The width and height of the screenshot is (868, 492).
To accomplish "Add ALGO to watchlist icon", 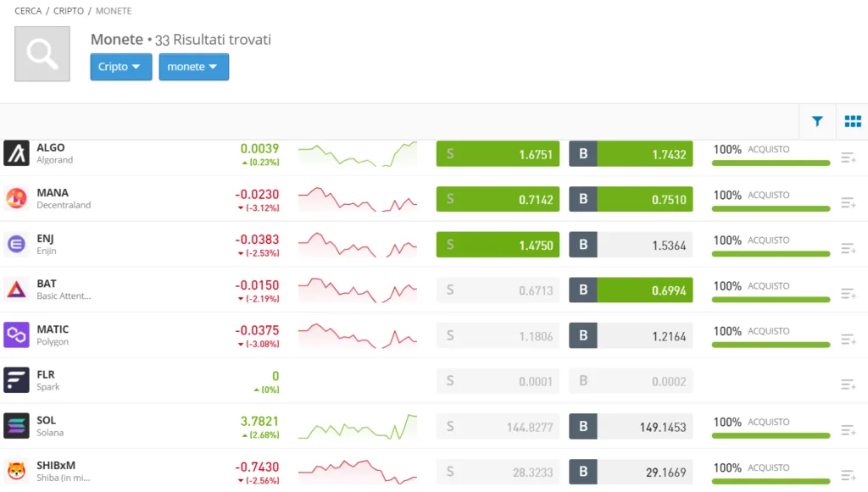I will [848, 158].
